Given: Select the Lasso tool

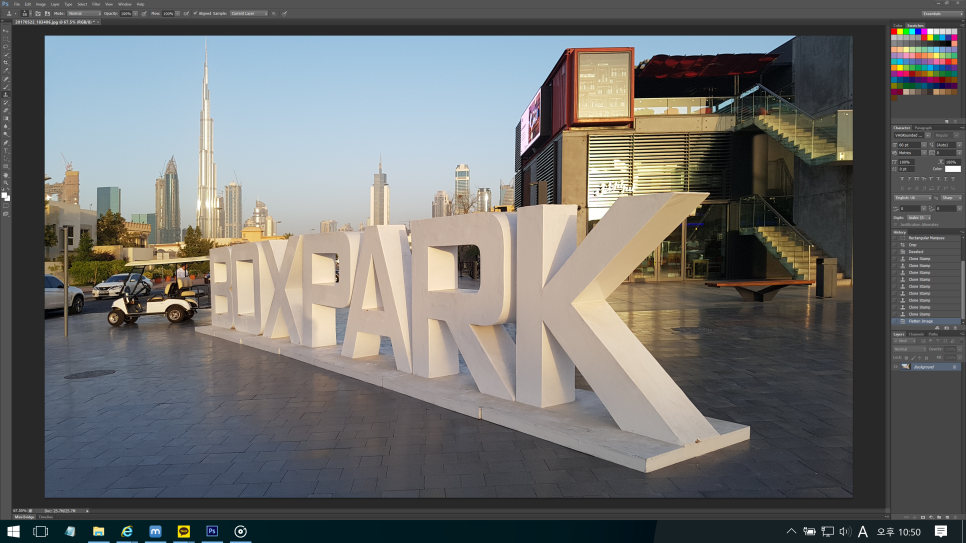Looking at the screenshot, I should (6, 46).
